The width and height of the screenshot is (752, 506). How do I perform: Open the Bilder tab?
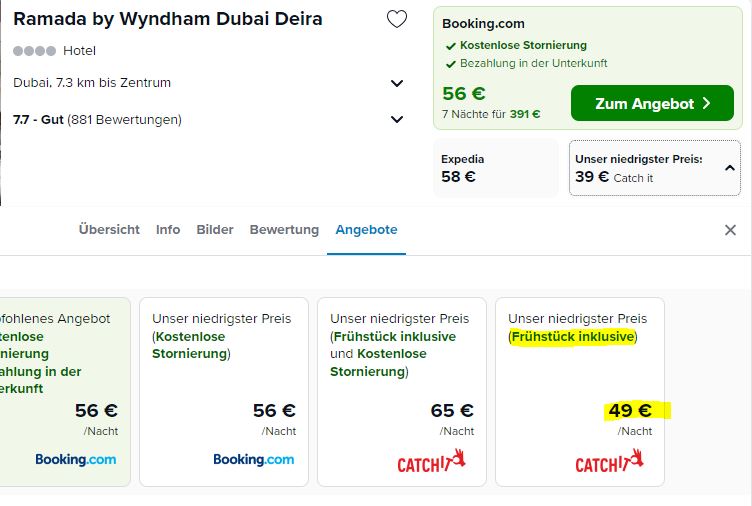click(x=215, y=230)
